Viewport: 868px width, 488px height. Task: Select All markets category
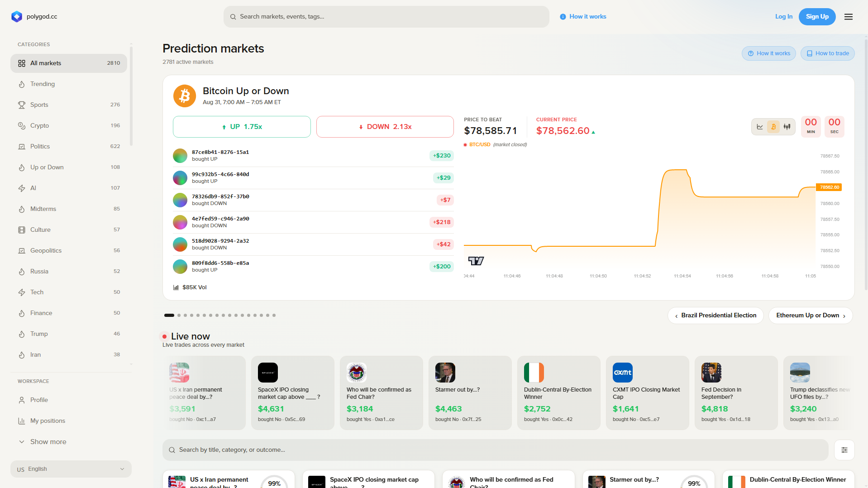(69, 63)
